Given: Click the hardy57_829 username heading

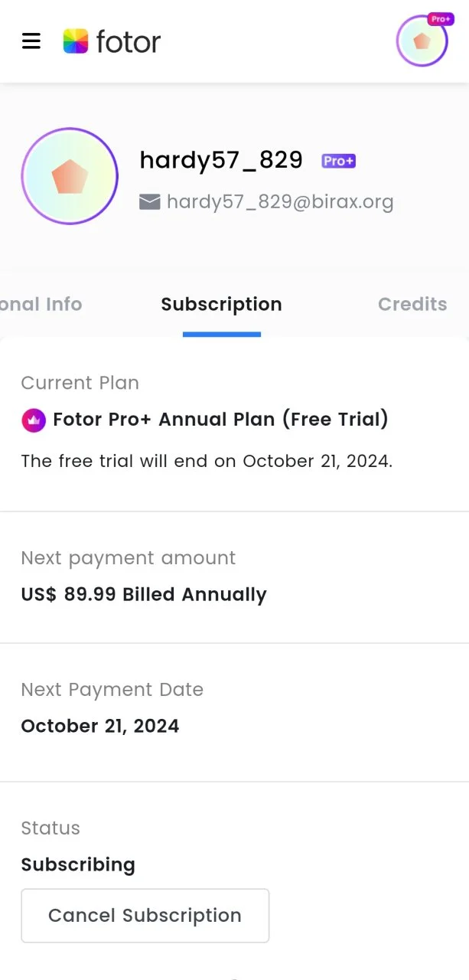Looking at the screenshot, I should click(221, 160).
